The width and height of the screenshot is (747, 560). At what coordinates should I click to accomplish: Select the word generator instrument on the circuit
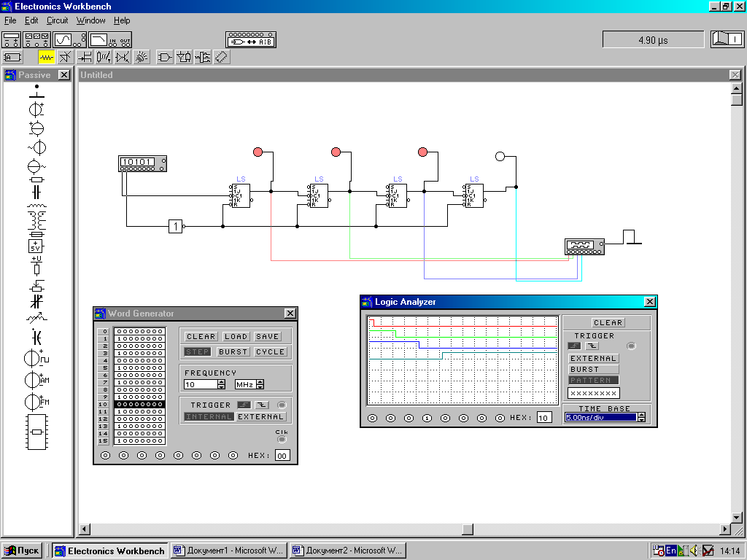(x=142, y=163)
